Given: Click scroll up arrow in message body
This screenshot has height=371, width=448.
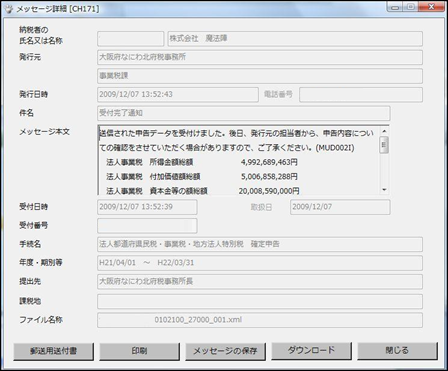Looking at the screenshot, I should tap(384, 131).
